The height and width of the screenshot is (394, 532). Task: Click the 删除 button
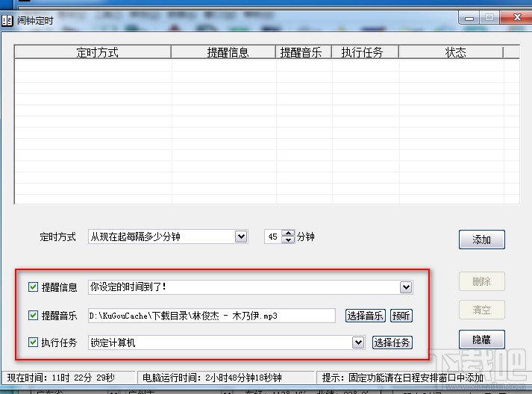pyautogui.click(x=482, y=281)
